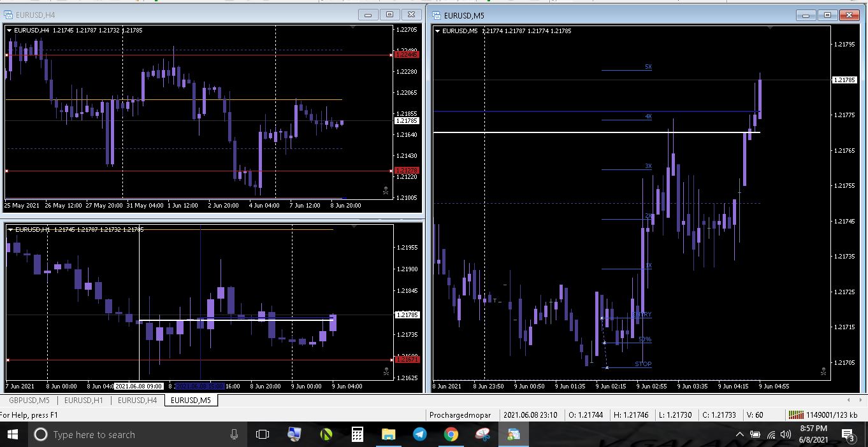Image resolution: width=868 pixels, height=447 pixels.
Task: Click the H: 1.21746 high price field
Action: coord(630,415)
